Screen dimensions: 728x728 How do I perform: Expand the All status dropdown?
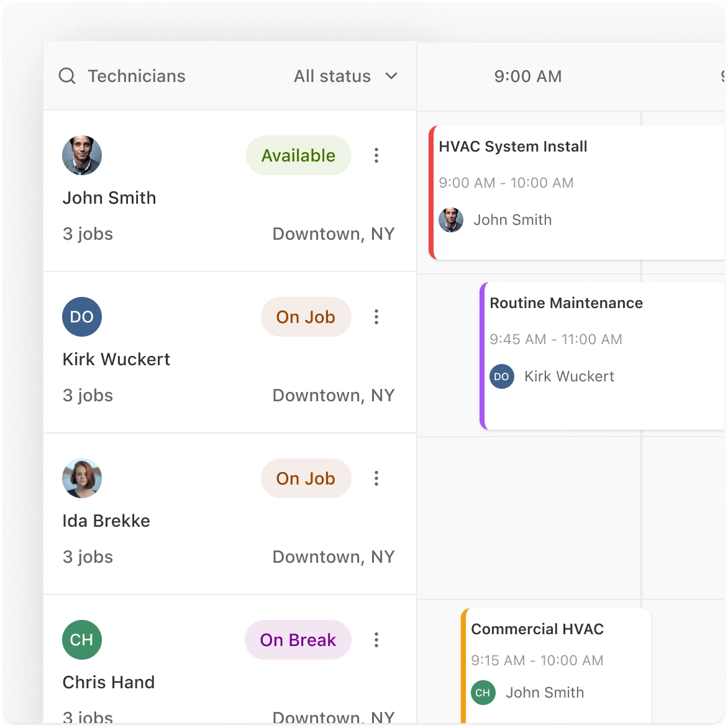(332, 76)
